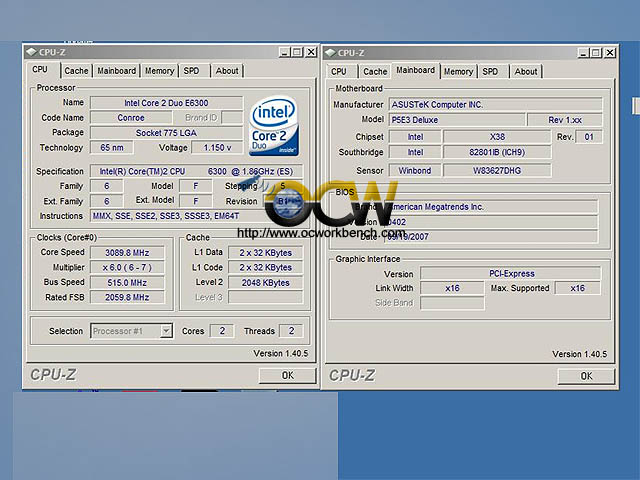Image resolution: width=640 pixels, height=480 pixels.
Task: Click Family value 6
Action: point(107,186)
